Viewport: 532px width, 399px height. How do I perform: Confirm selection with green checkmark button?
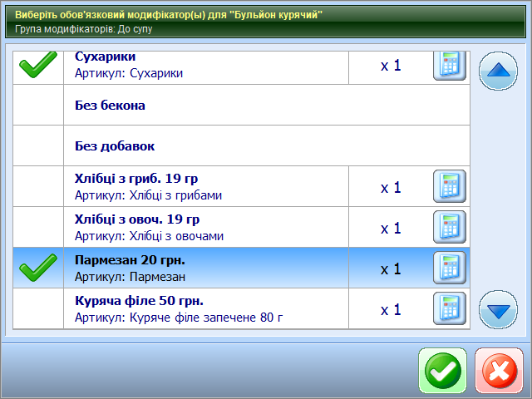443,371
